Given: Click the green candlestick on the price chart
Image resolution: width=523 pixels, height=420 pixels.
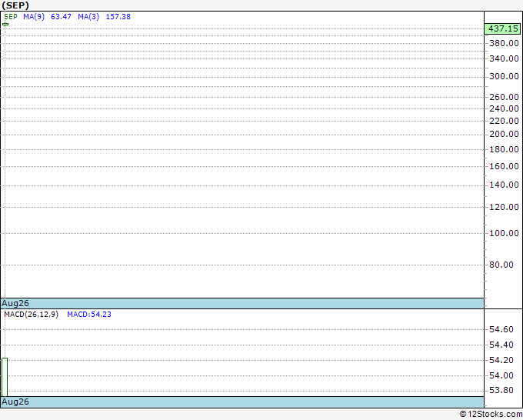Looking at the screenshot, I should [5, 24].
